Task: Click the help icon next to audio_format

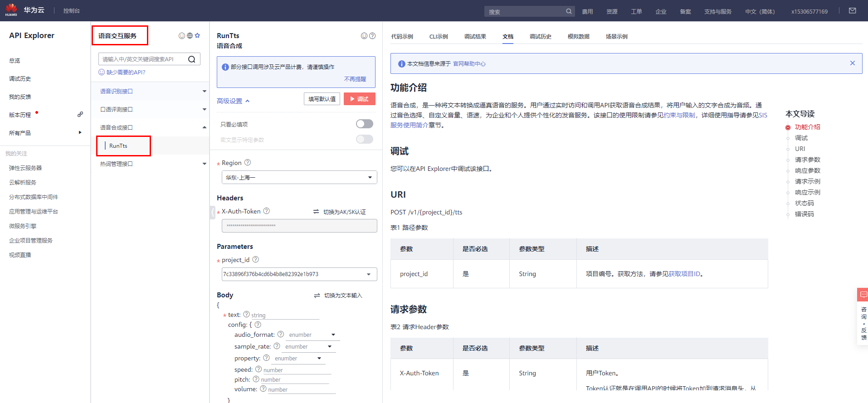Action: (x=281, y=334)
